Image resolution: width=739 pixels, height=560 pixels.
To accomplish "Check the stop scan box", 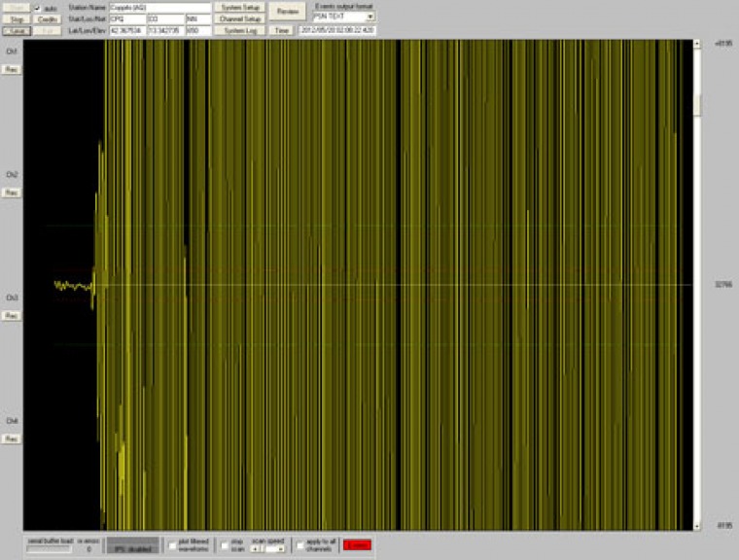I will point(225,545).
